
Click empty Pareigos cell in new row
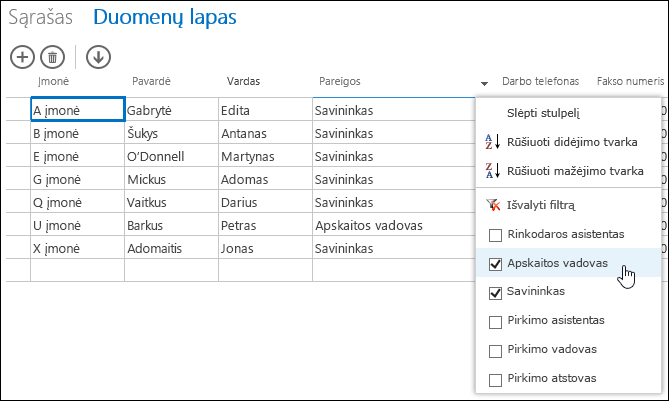[394, 270]
